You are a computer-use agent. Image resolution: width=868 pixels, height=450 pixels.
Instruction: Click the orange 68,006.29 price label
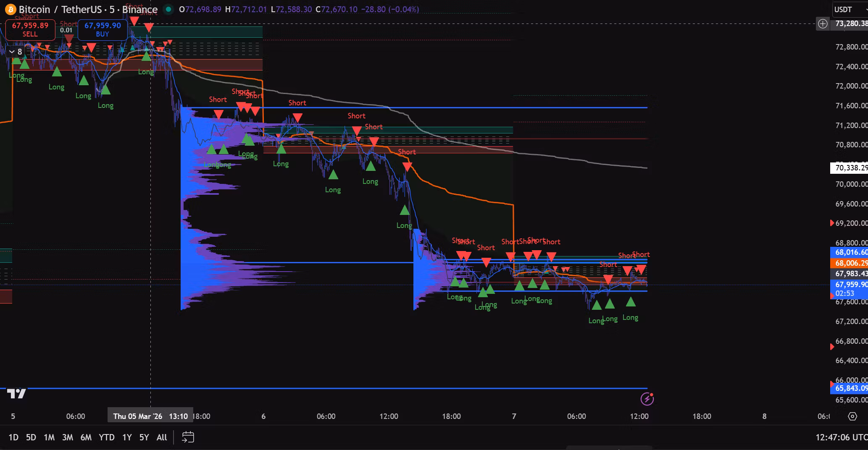point(850,263)
